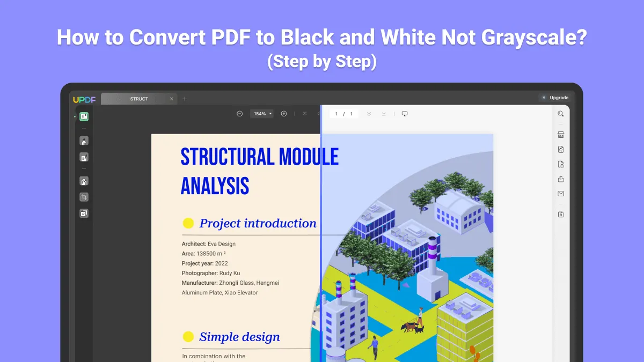Run OCR text recognition
Image resolution: width=644 pixels, height=362 pixels.
pos(561,135)
